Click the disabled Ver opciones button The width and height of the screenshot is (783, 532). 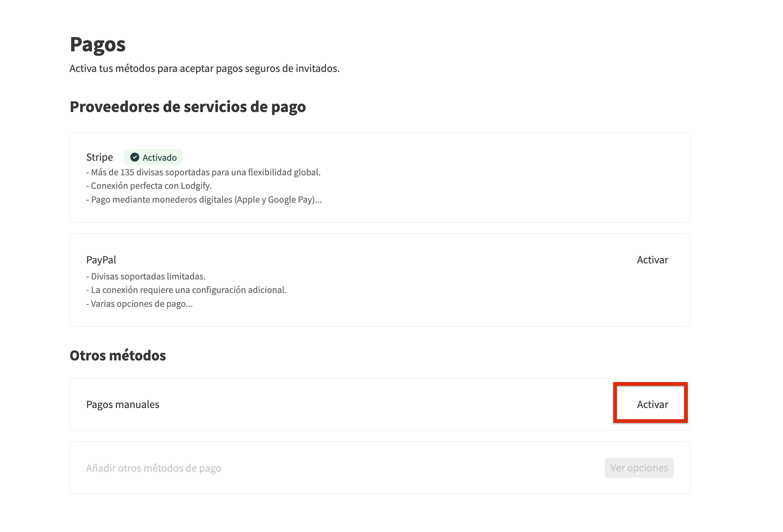(x=639, y=468)
